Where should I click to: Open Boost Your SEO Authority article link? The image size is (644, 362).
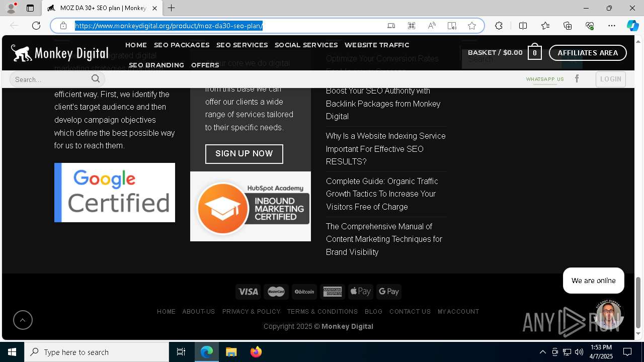383,104
